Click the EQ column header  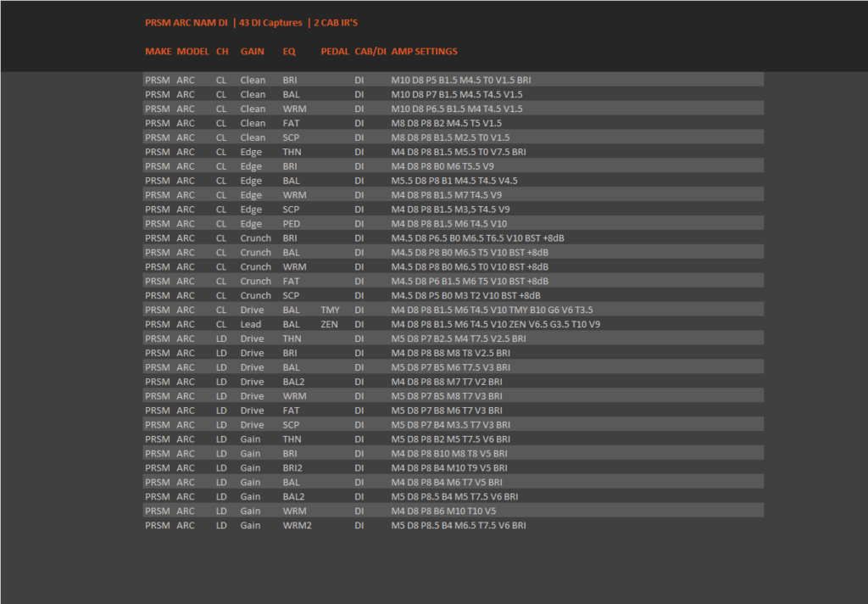pos(289,52)
